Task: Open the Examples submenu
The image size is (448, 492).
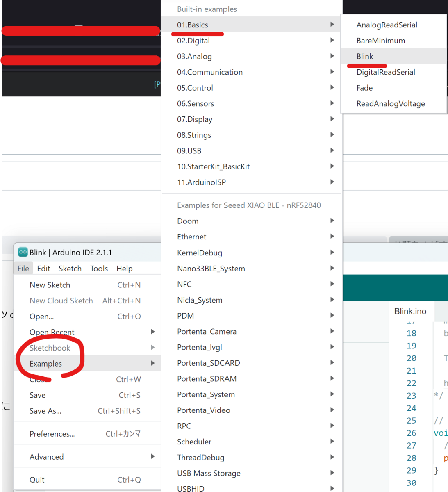Action: tap(87, 363)
